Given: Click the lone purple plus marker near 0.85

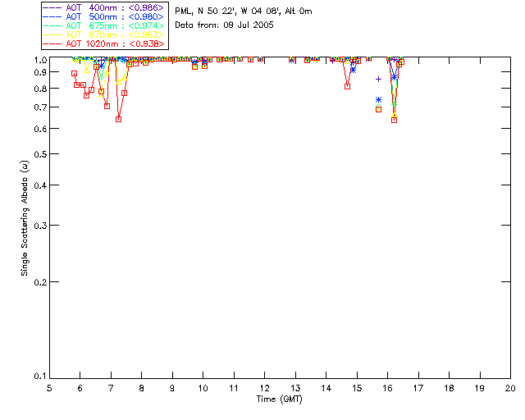Looking at the screenshot, I should (378, 80).
